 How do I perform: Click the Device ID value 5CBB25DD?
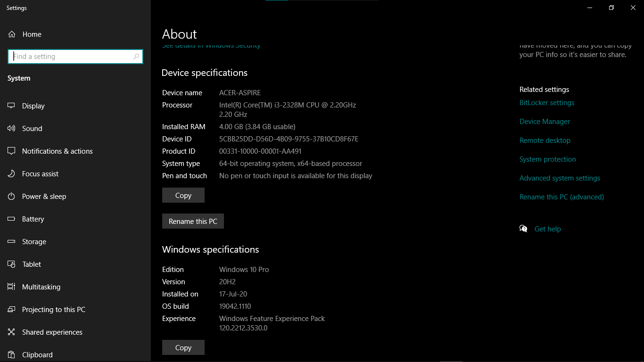pyautogui.click(x=289, y=139)
